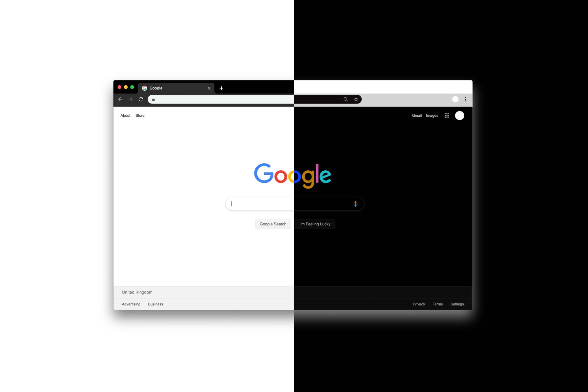
Task: Click the Privacy settings link
Action: point(418,304)
